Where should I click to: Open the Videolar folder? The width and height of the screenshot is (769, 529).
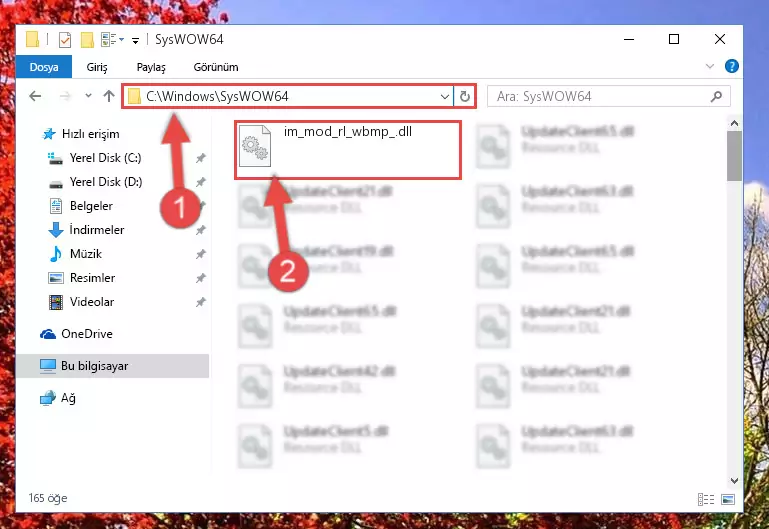92,302
